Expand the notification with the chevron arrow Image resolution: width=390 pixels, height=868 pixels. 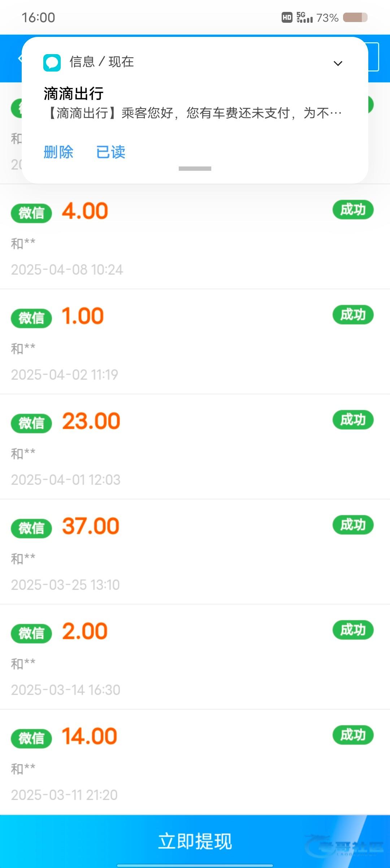[338, 64]
